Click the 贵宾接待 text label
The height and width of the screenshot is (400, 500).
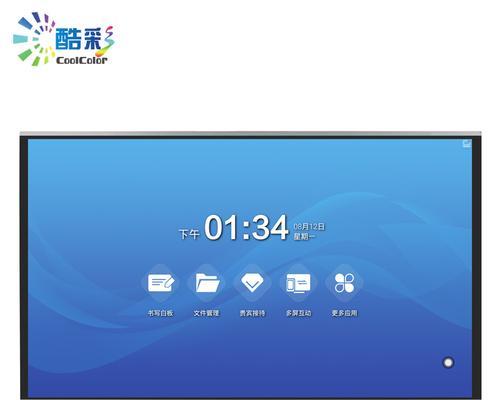tap(252, 313)
